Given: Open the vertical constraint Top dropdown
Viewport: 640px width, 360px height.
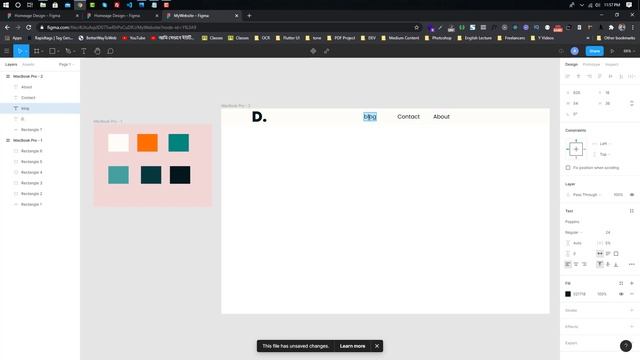Looking at the screenshot, I should coord(605,154).
